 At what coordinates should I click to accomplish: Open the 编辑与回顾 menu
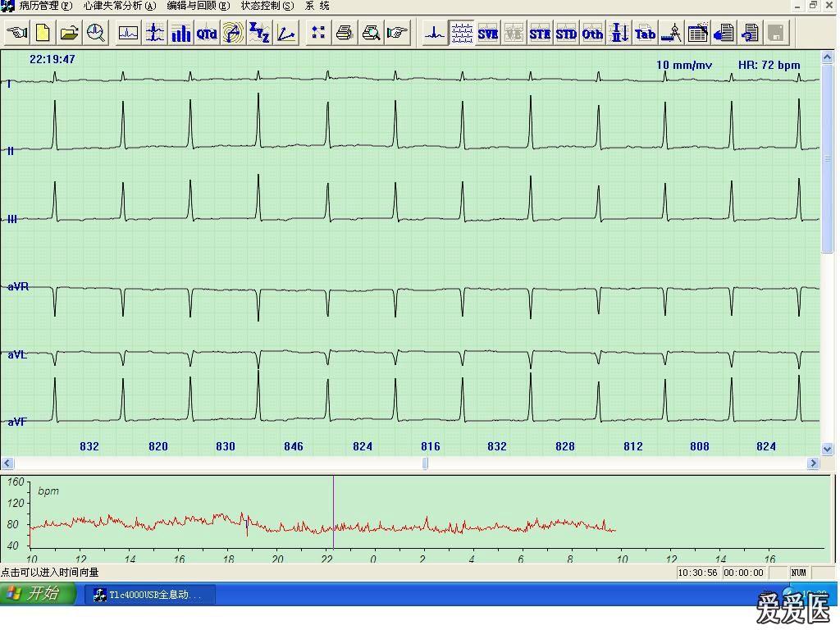click(198, 6)
